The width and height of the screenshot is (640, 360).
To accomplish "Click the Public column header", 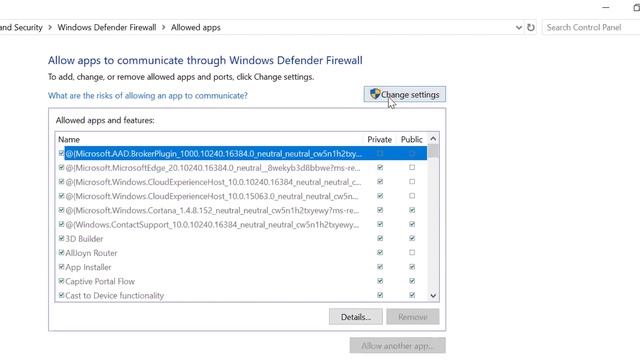I will (x=411, y=139).
